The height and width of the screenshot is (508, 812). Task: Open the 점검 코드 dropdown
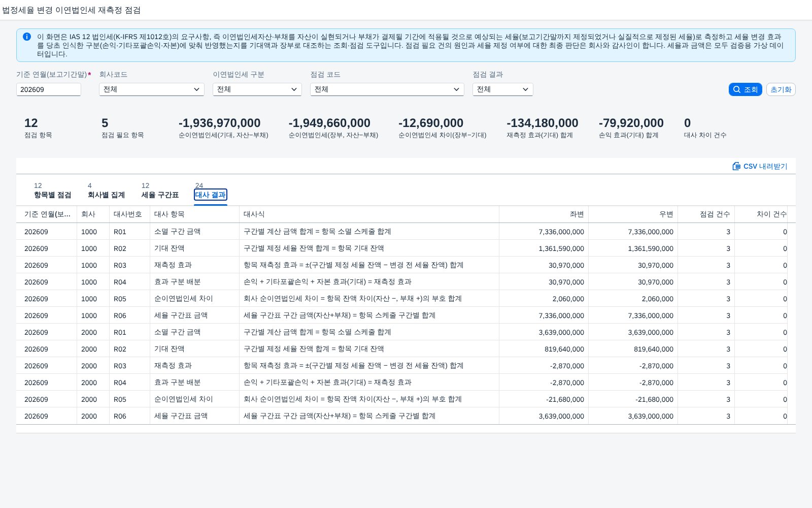point(387,89)
